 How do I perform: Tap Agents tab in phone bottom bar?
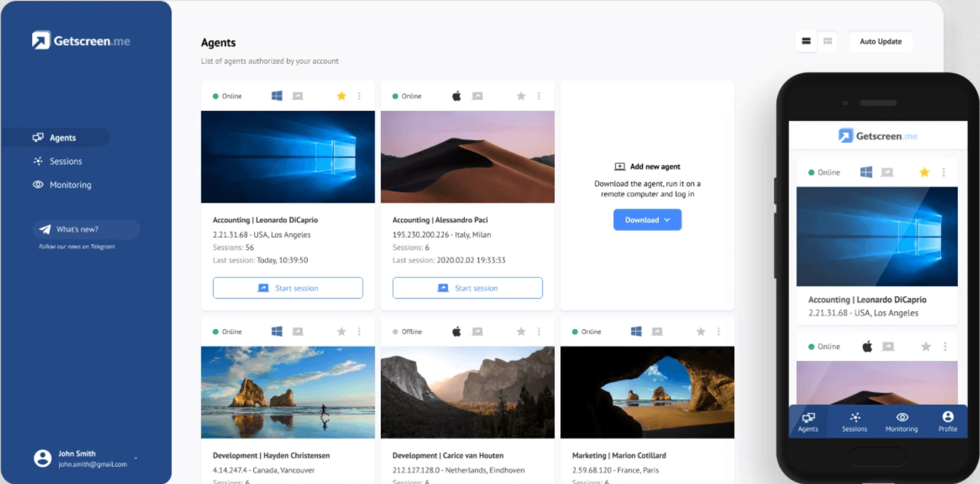tap(808, 422)
